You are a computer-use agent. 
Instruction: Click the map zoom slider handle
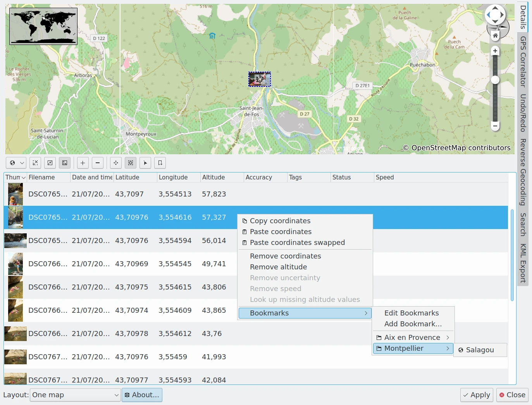coord(495,80)
